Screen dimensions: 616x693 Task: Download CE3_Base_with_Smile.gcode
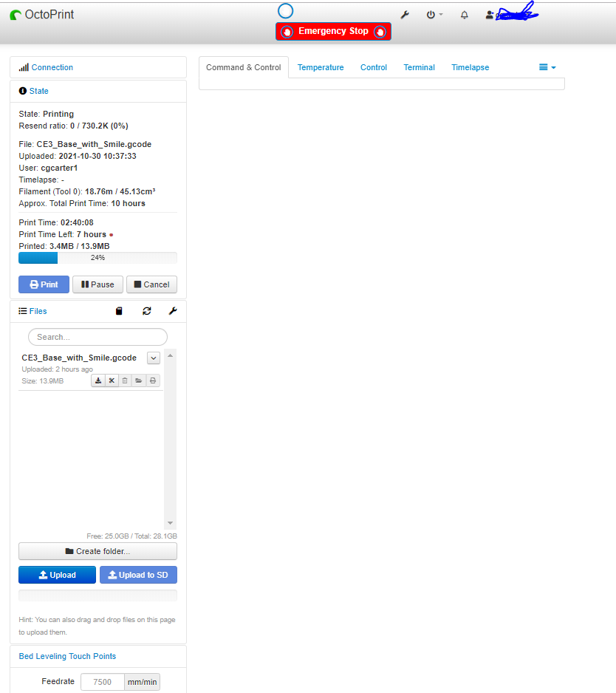pyautogui.click(x=98, y=380)
